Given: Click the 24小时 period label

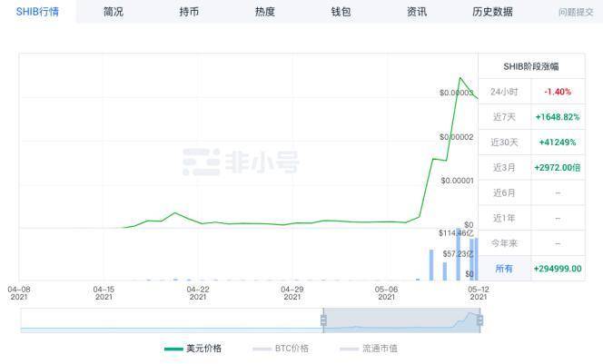Looking at the screenshot, I should [x=504, y=92].
